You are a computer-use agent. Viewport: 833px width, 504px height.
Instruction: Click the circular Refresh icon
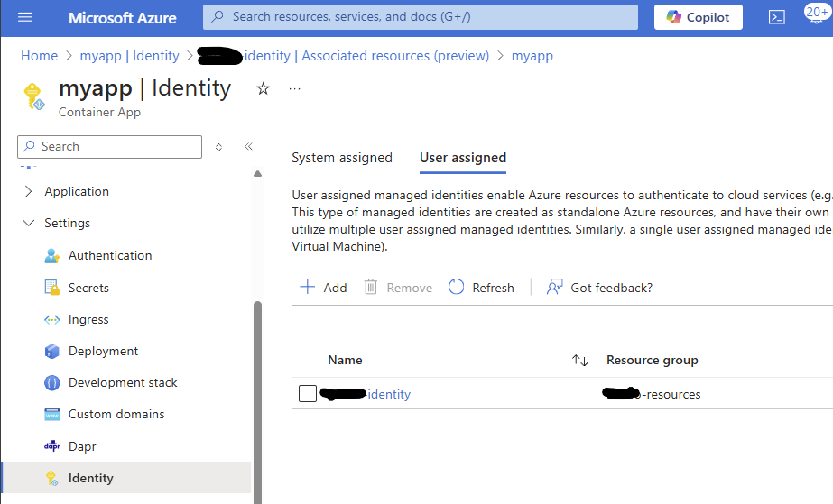click(x=457, y=287)
